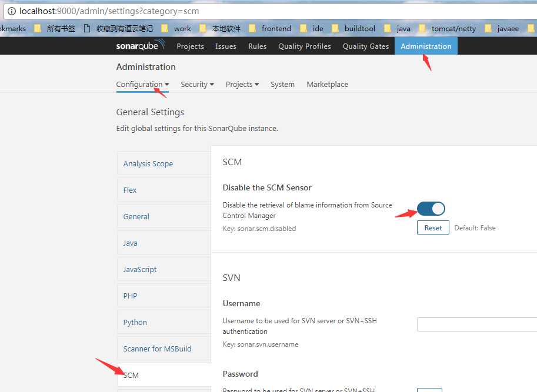This screenshot has width=537, height=392.
Task: Select the Python settings category
Action: coord(164,322)
